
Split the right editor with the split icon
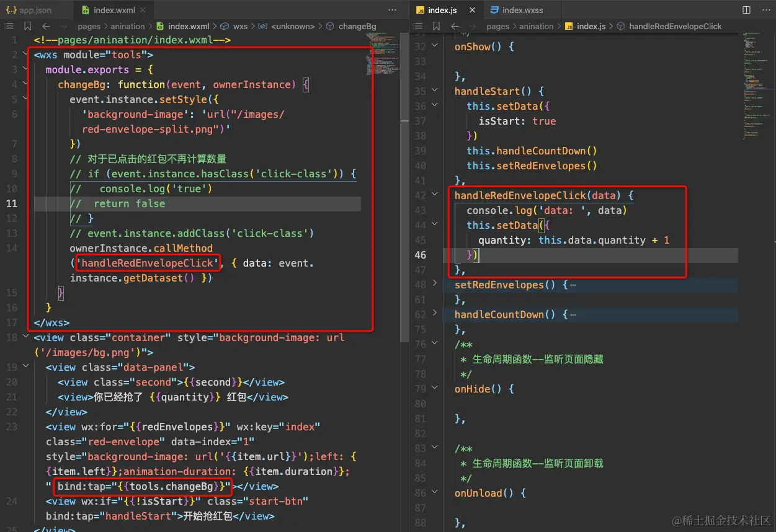click(746, 10)
